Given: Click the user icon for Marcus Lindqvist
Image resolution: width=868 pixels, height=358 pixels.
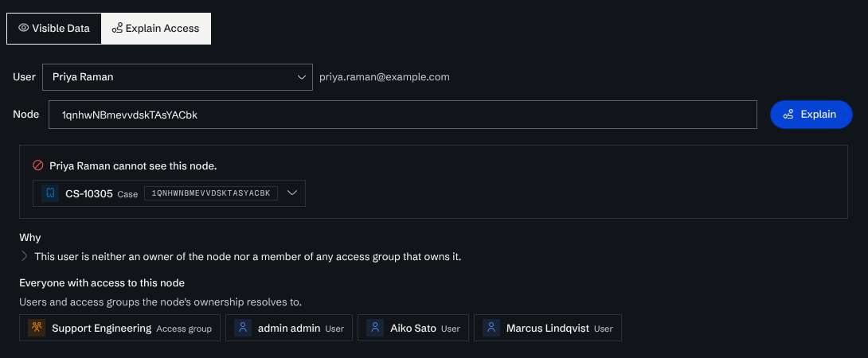Looking at the screenshot, I should pyautogui.click(x=491, y=328).
